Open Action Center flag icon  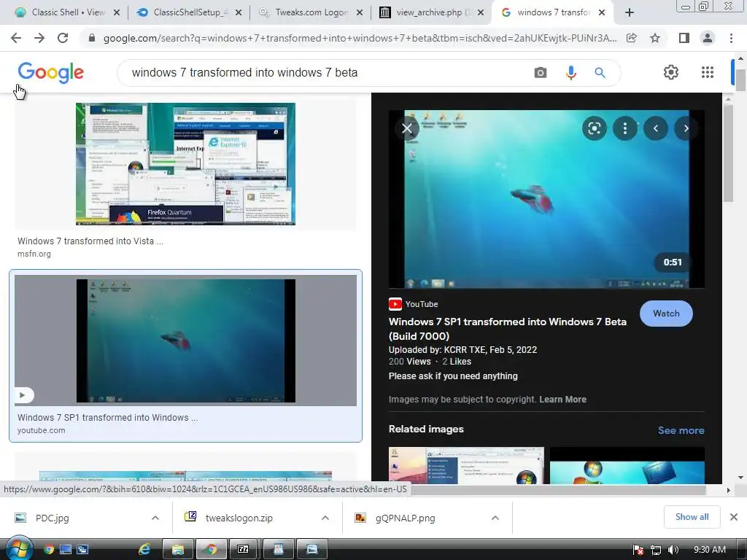click(x=638, y=550)
